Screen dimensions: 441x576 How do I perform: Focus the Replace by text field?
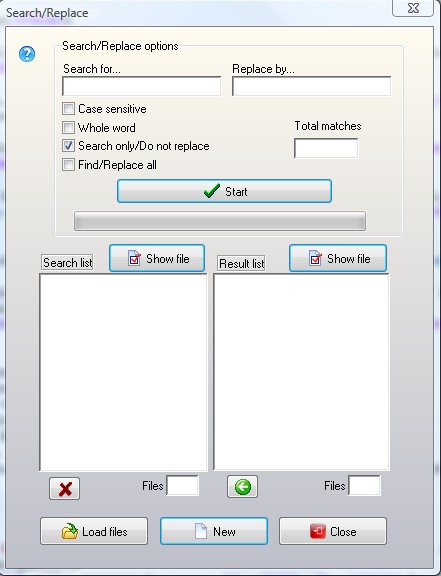pos(311,86)
